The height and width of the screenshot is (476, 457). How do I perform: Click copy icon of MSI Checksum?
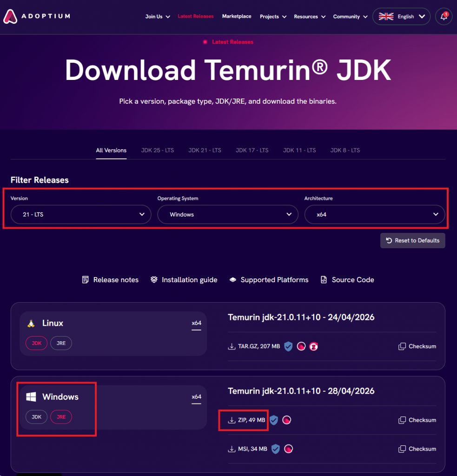402,449
